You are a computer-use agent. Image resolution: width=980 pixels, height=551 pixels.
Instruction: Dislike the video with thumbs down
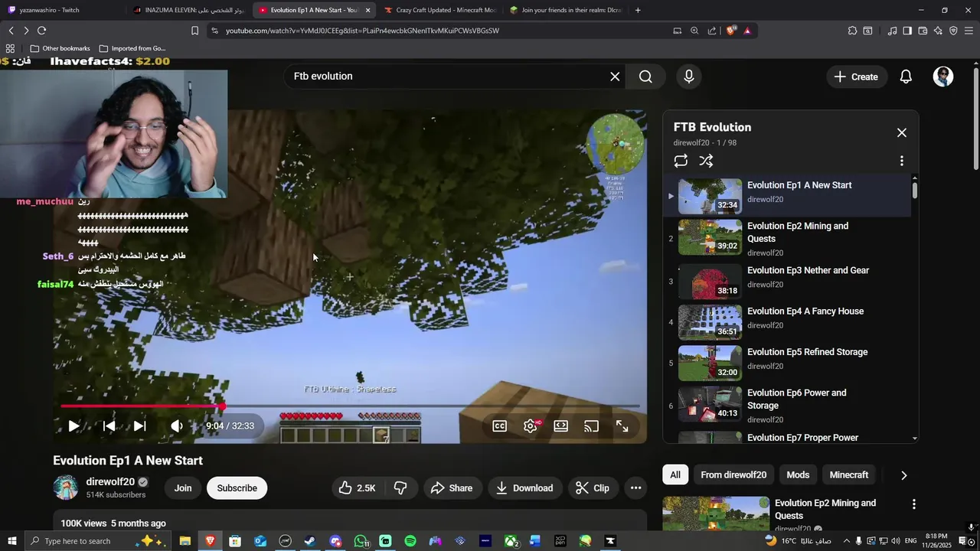(x=400, y=488)
